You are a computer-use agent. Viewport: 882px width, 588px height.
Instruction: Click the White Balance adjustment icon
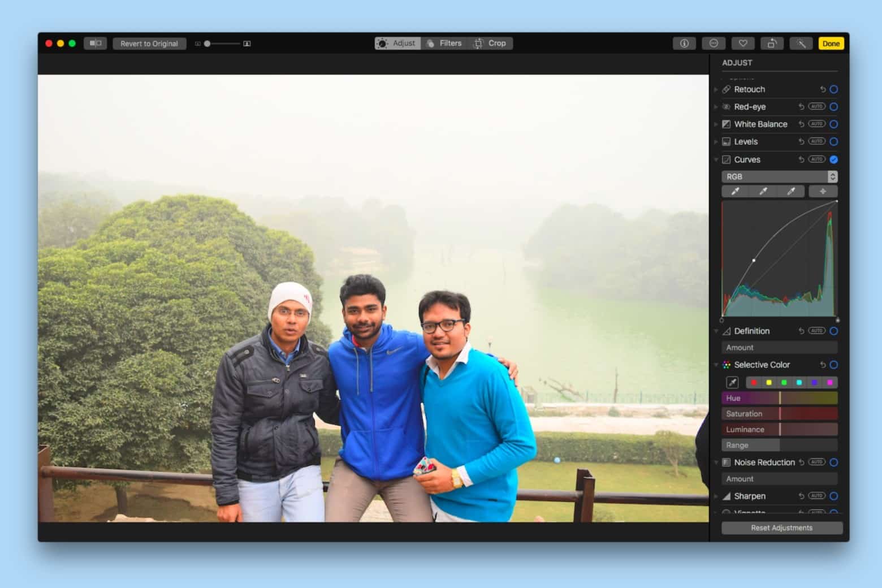click(727, 124)
